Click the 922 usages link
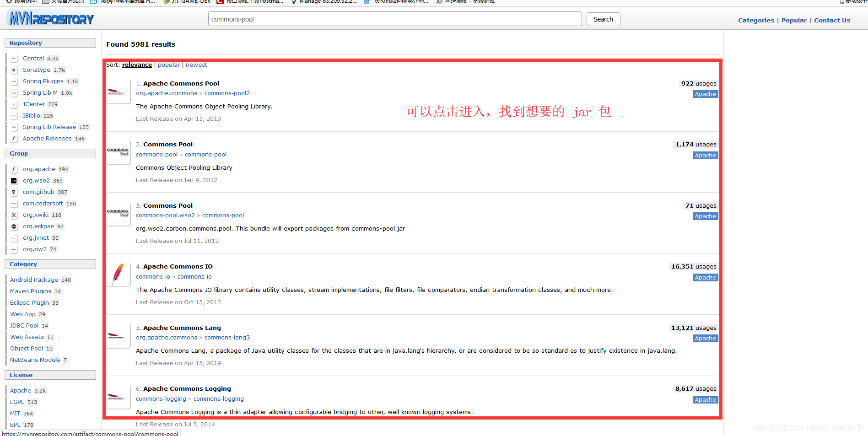 click(x=698, y=84)
